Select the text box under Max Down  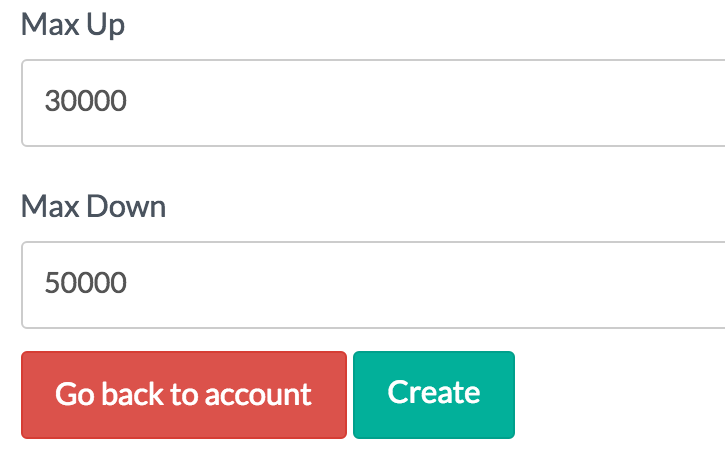pyautogui.click(x=372, y=285)
